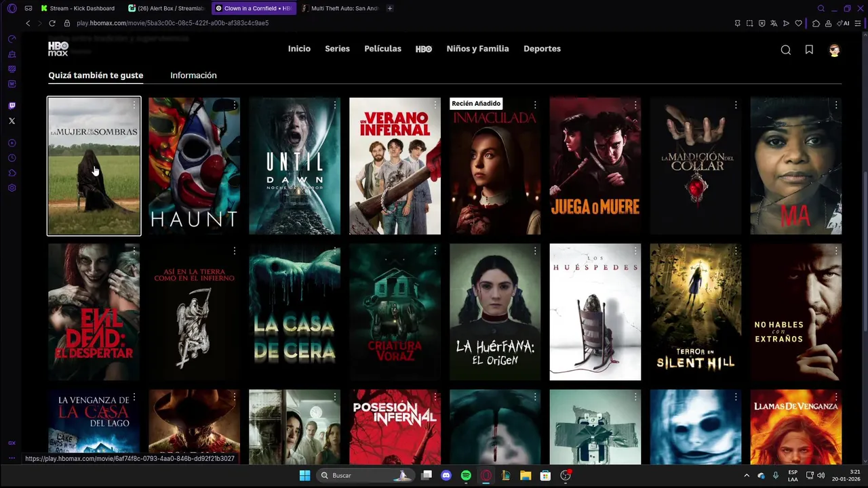Open Spotify from the taskbar

point(466,476)
